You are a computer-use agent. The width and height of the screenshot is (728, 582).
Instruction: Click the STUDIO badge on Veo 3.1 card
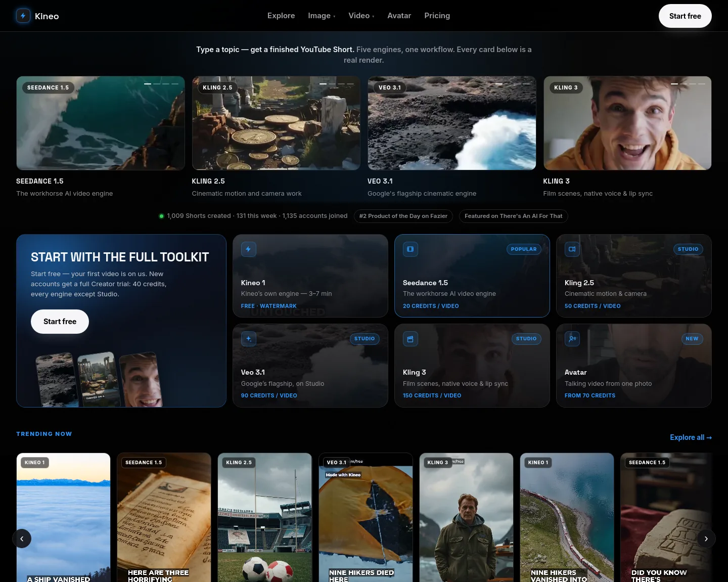(x=365, y=339)
